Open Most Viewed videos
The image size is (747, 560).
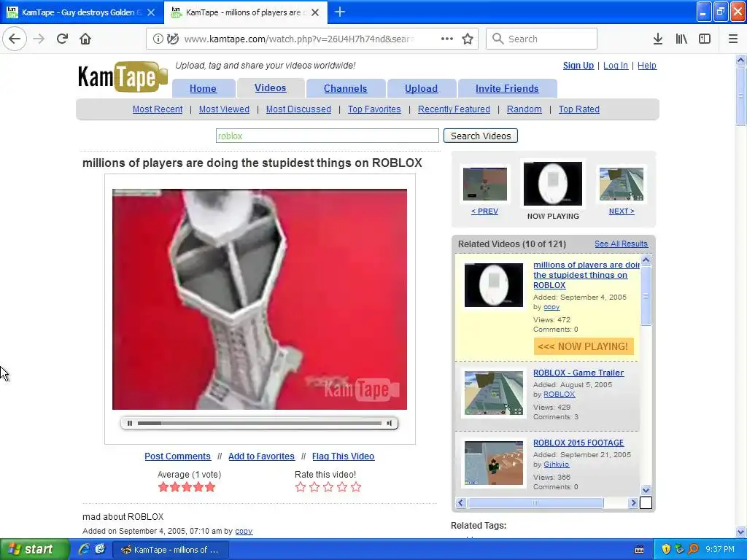pyautogui.click(x=224, y=109)
